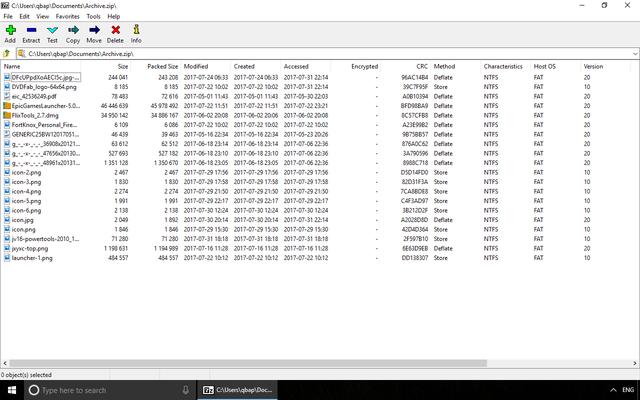Viewport: 640px width, 400px height.
Task: Open the Info toolbar icon
Action: coord(136,33)
